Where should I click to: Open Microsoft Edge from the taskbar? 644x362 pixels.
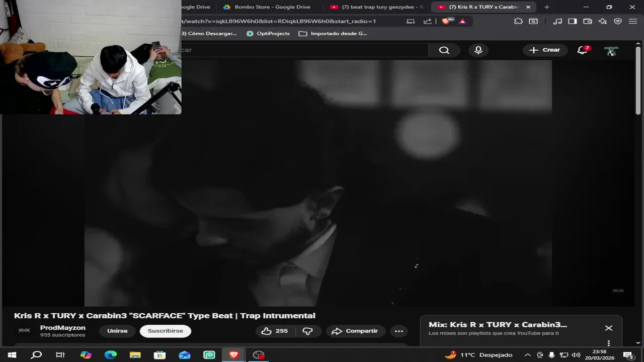pos(110,355)
